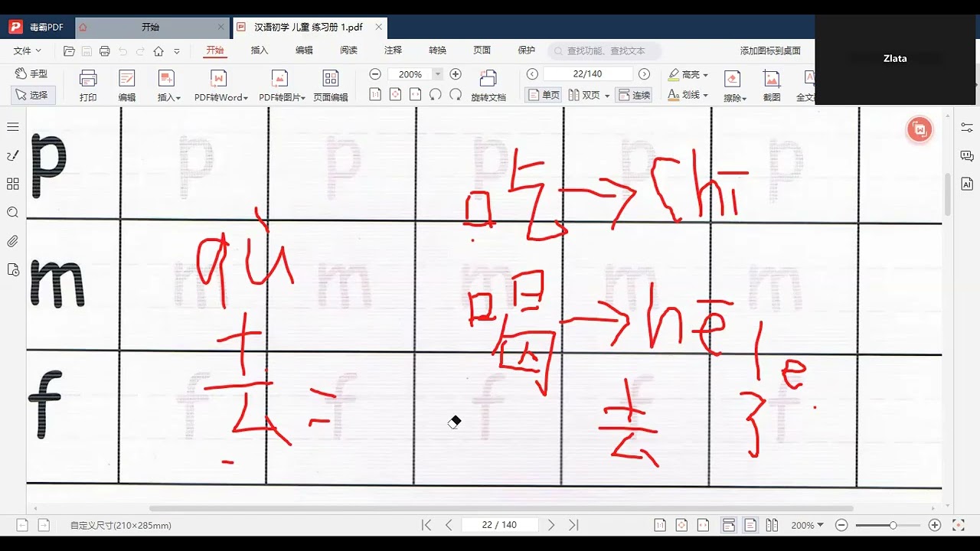
Task: Click the 22 / 140 field in status bar
Action: point(499,525)
